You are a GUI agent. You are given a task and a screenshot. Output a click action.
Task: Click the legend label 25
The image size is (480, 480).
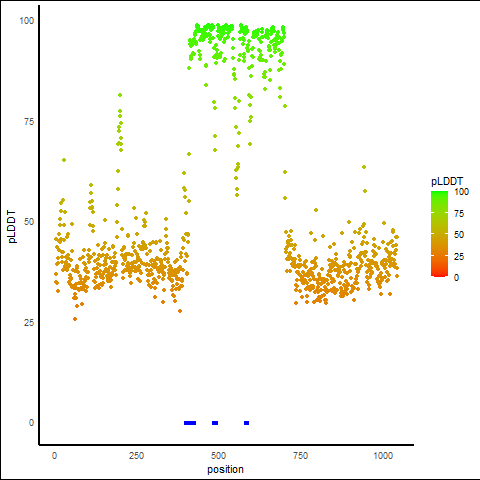459,257
